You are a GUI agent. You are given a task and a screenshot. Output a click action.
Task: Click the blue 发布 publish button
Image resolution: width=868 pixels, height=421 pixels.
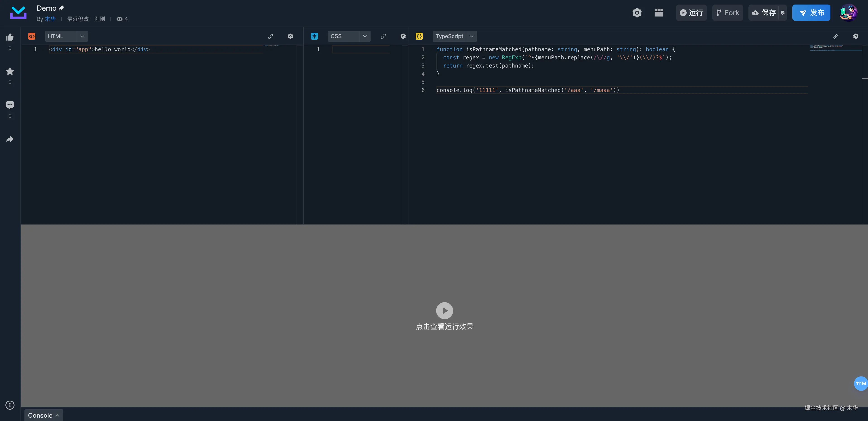(x=811, y=13)
